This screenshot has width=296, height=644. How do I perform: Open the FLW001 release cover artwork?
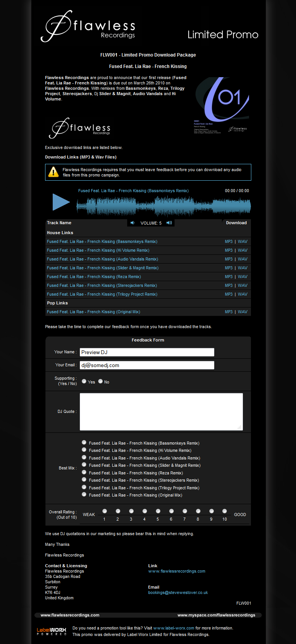tap(222, 105)
